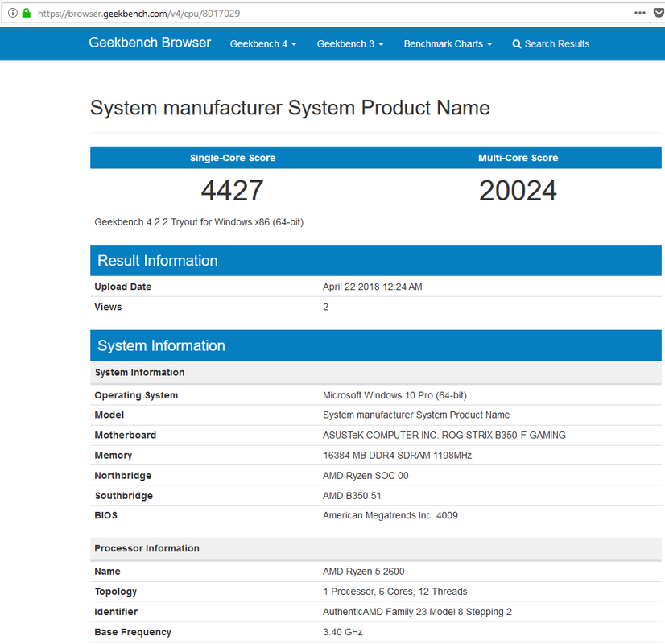The image size is (665, 644).
Task: Expand the Geekbench 3 dropdown menu
Action: coord(350,44)
